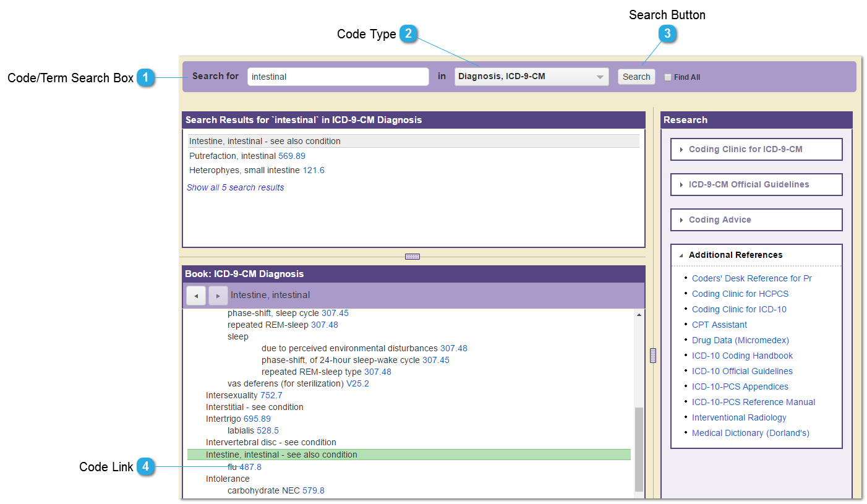Open ICD-10-PCS Reference Manual link
The width and height of the screenshot is (867, 504).
tap(754, 402)
